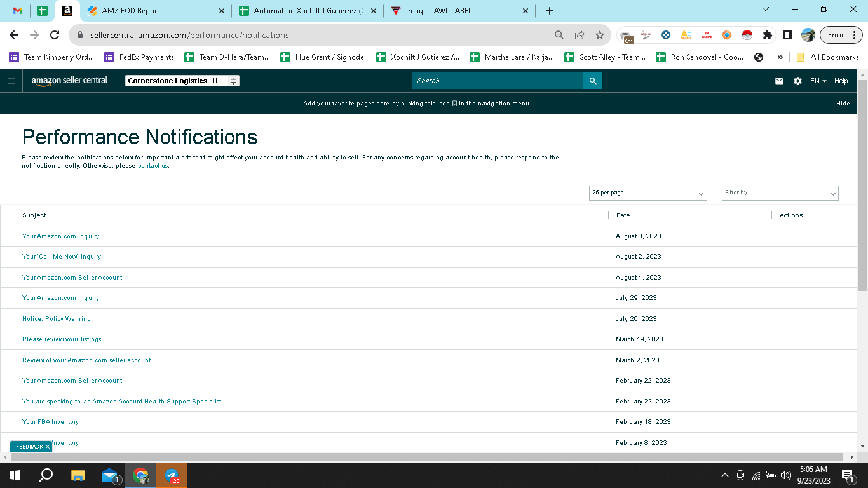This screenshot has height=488, width=868.
Task: Open the Seller Central messages envelope icon
Action: pos(779,81)
